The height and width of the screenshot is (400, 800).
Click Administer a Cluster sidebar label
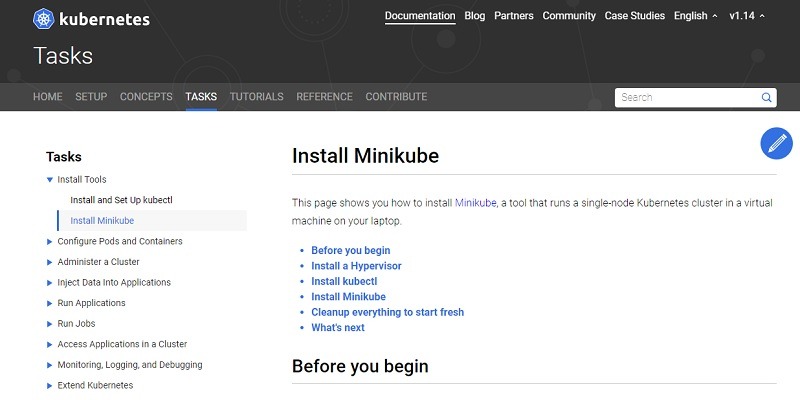point(98,262)
